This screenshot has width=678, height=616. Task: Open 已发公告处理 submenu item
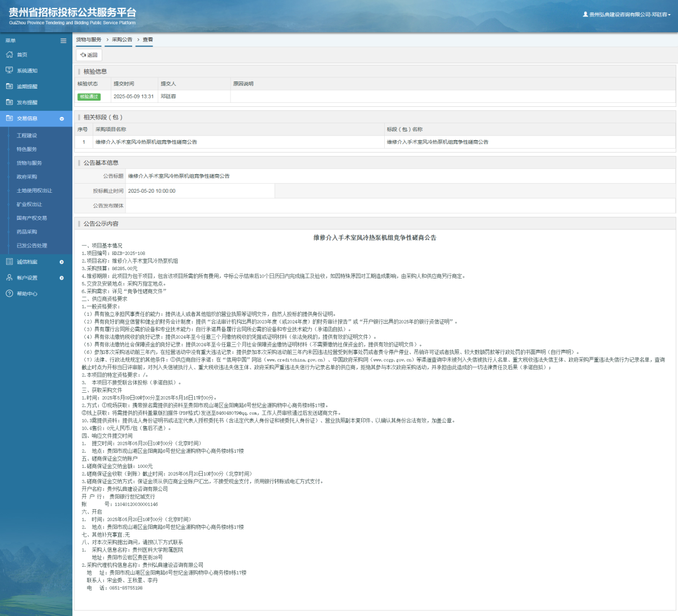[32, 246]
